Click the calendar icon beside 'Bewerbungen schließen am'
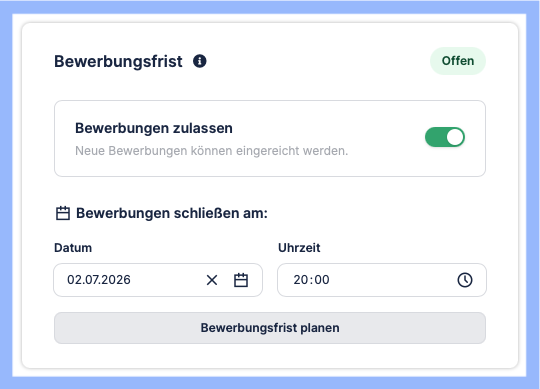 coord(63,213)
